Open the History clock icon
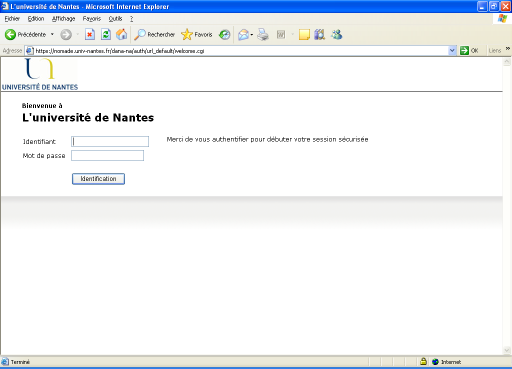Image resolution: width=512 pixels, height=369 pixels. click(225, 34)
